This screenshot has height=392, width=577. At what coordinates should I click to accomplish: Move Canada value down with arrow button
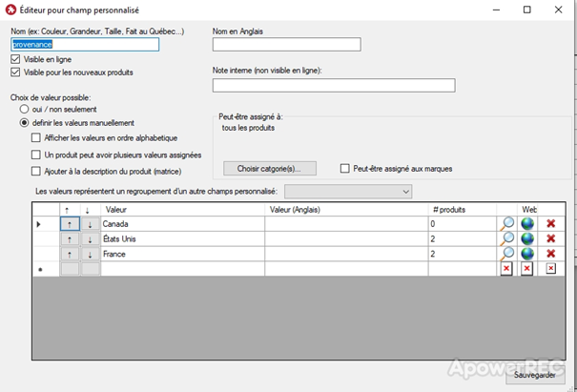coord(91,224)
